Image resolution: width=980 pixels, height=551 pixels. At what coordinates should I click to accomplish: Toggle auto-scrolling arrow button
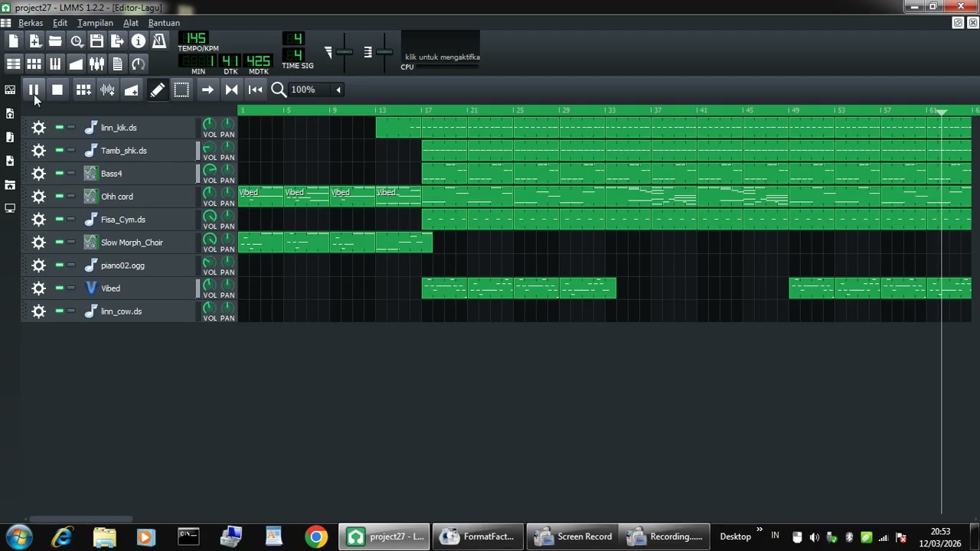(x=207, y=90)
